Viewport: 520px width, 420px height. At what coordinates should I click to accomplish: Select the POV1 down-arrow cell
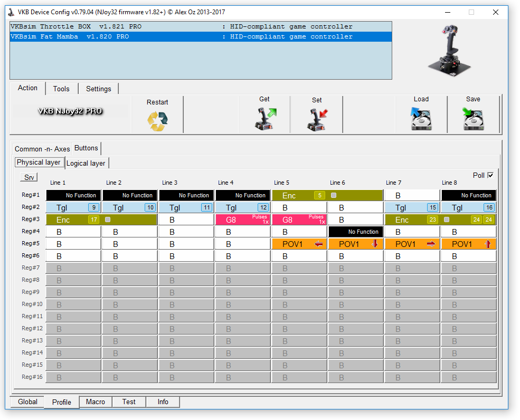[356, 244]
